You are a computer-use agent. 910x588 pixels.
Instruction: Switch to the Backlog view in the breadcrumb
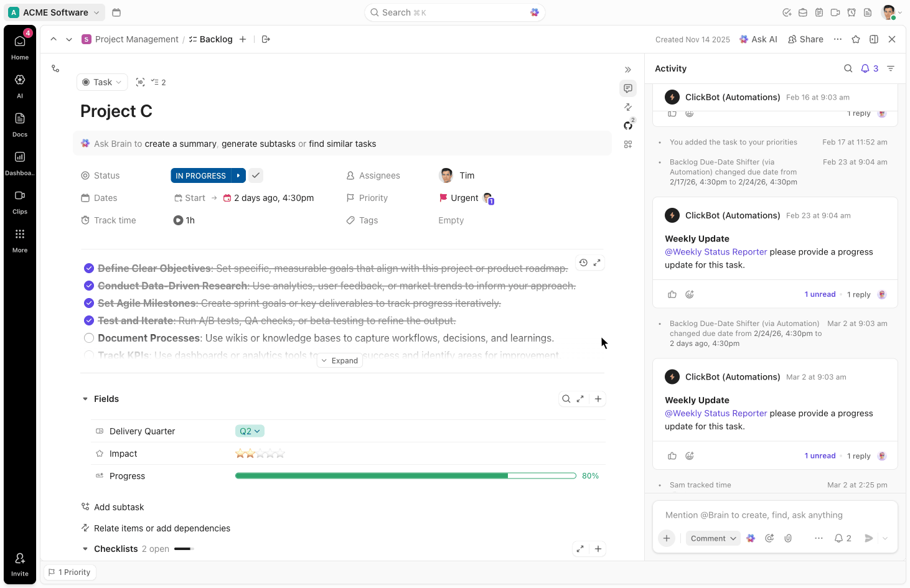[x=216, y=39]
